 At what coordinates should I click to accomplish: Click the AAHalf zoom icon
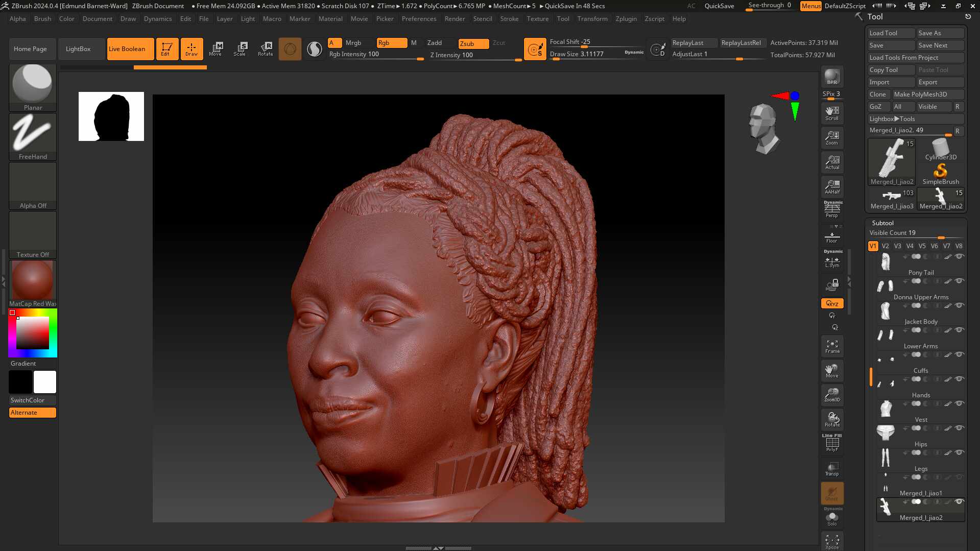tap(832, 187)
